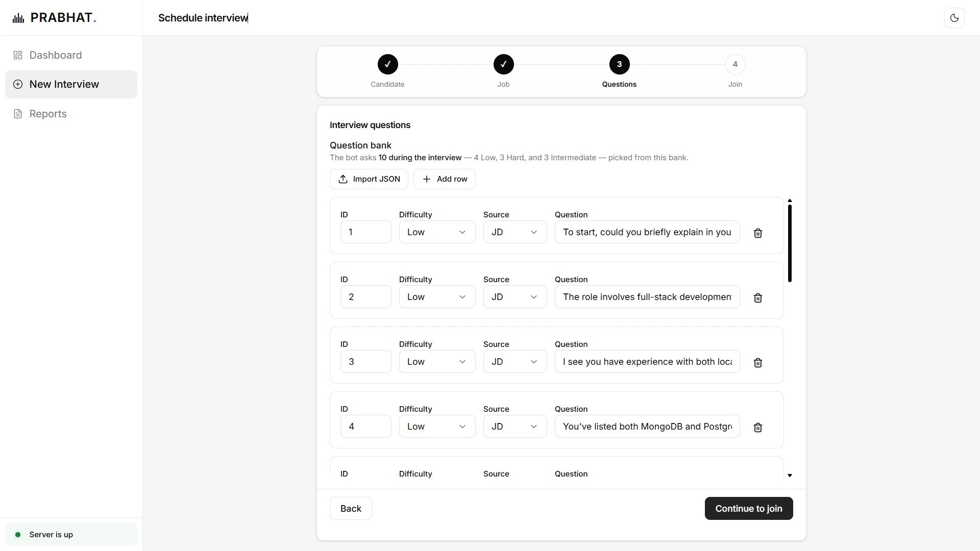Screen dimensions: 980x551
Task: Click the PRABHAT logo bars icon
Action: coord(18,18)
